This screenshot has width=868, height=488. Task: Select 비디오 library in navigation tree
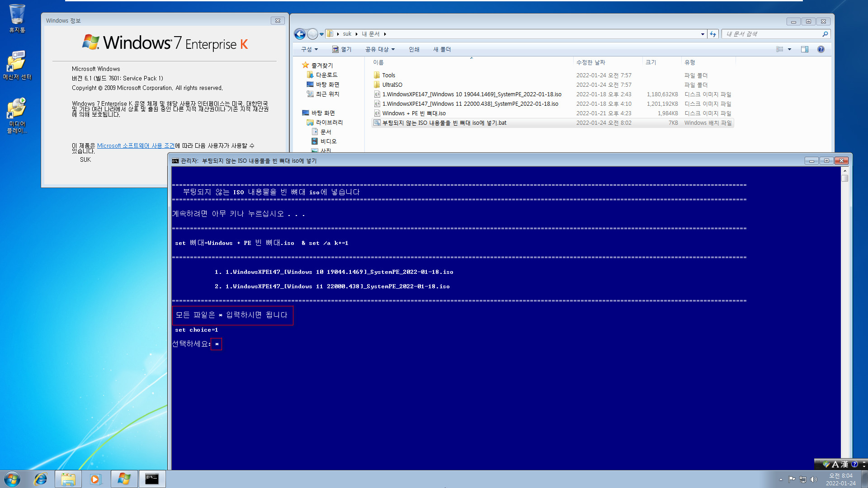(324, 141)
